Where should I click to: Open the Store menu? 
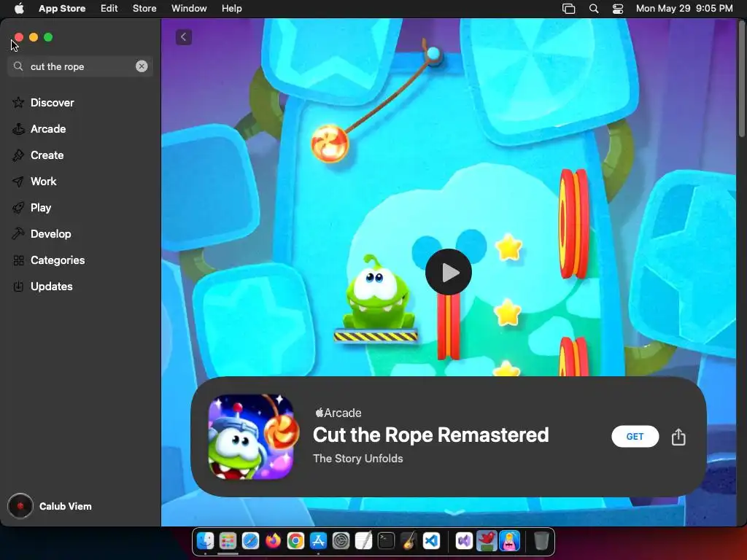tap(144, 8)
